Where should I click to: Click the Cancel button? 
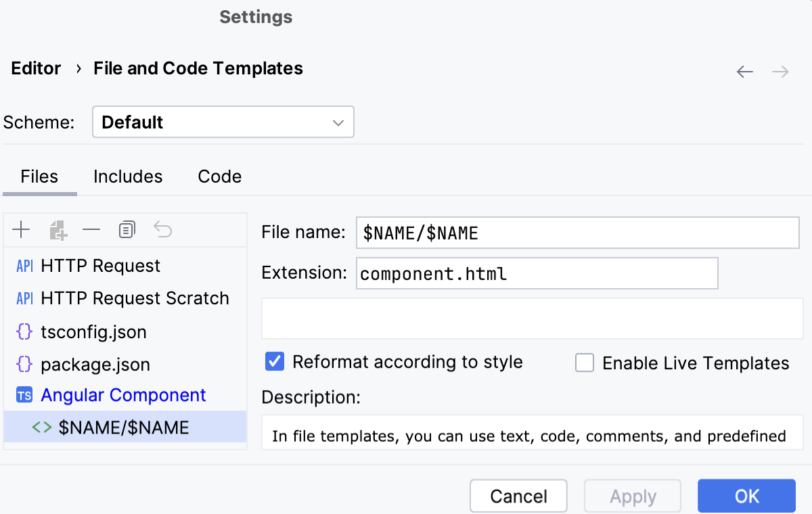(518, 496)
